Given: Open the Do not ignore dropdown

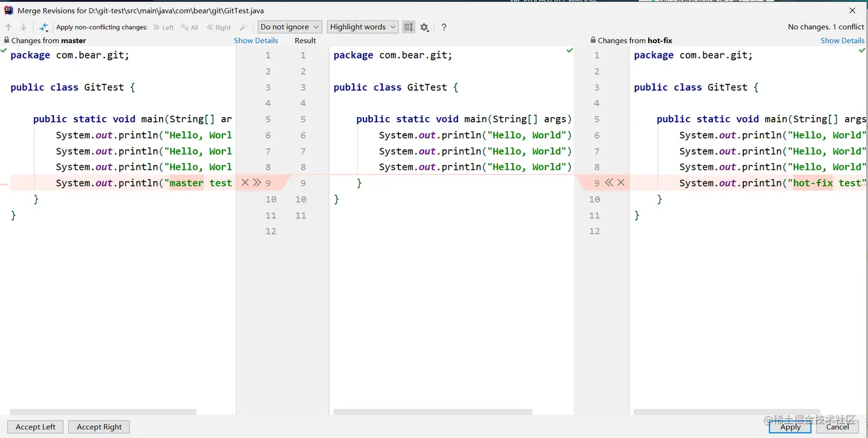Looking at the screenshot, I should 289,27.
